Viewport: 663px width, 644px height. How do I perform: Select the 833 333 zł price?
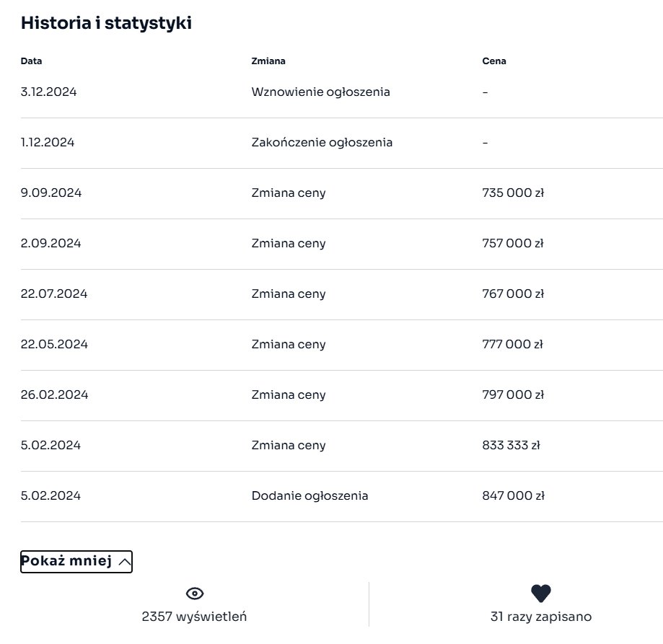click(511, 446)
